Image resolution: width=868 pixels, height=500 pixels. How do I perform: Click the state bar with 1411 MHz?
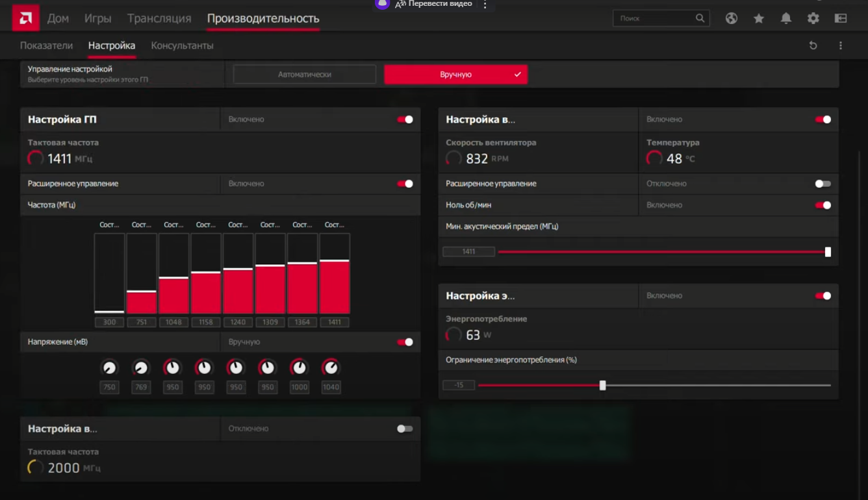[335, 274]
